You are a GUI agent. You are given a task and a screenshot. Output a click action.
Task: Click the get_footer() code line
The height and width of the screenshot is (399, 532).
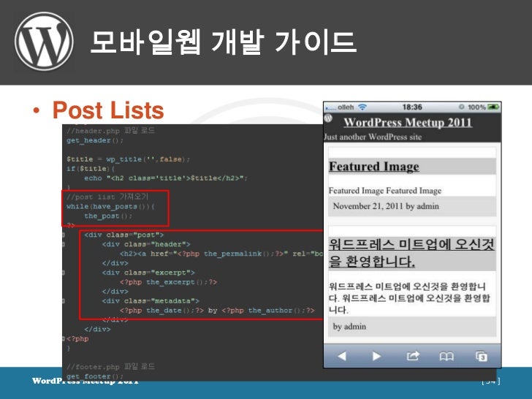95,376
